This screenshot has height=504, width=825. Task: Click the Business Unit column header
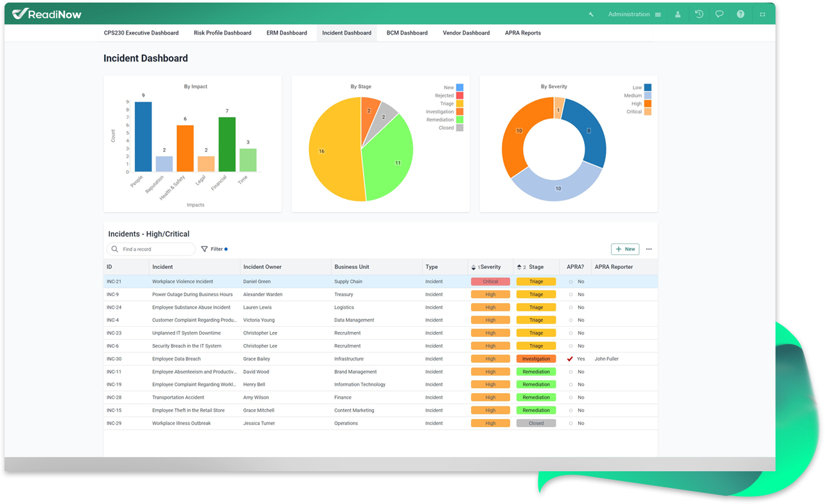point(377,267)
